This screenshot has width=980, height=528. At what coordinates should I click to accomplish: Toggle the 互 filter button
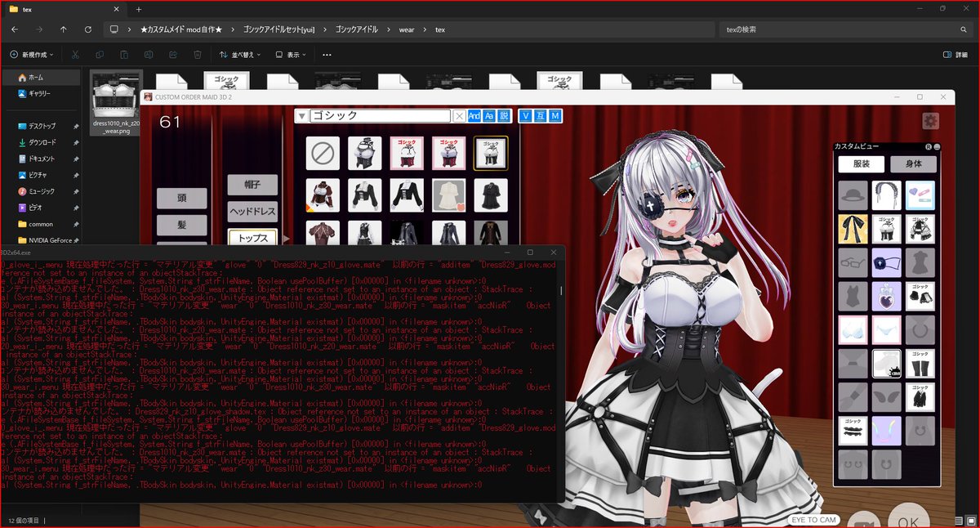[x=540, y=116]
